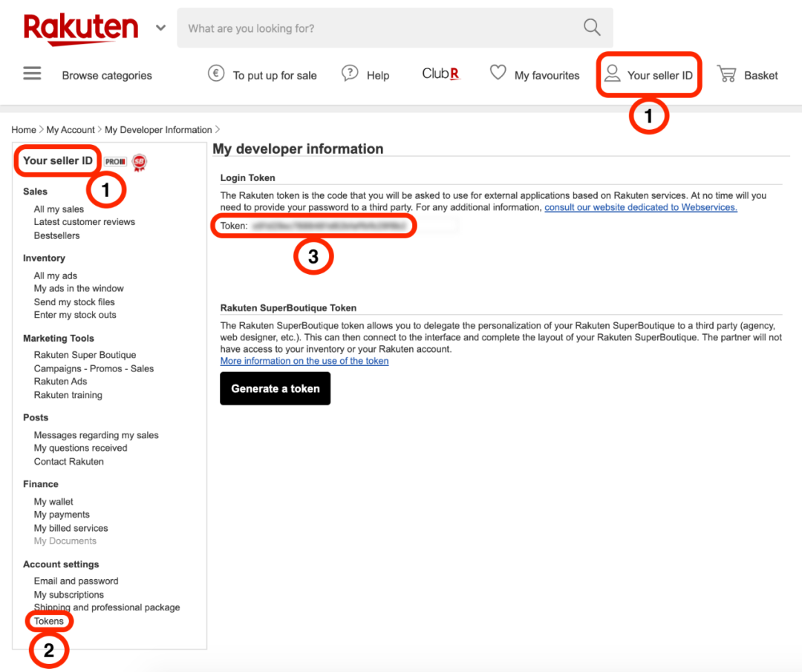
Task: Go to Home breadcrumb
Action: [24, 130]
